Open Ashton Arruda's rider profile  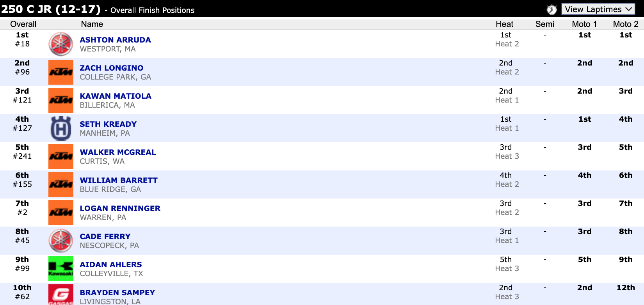[x=115, y=40]
